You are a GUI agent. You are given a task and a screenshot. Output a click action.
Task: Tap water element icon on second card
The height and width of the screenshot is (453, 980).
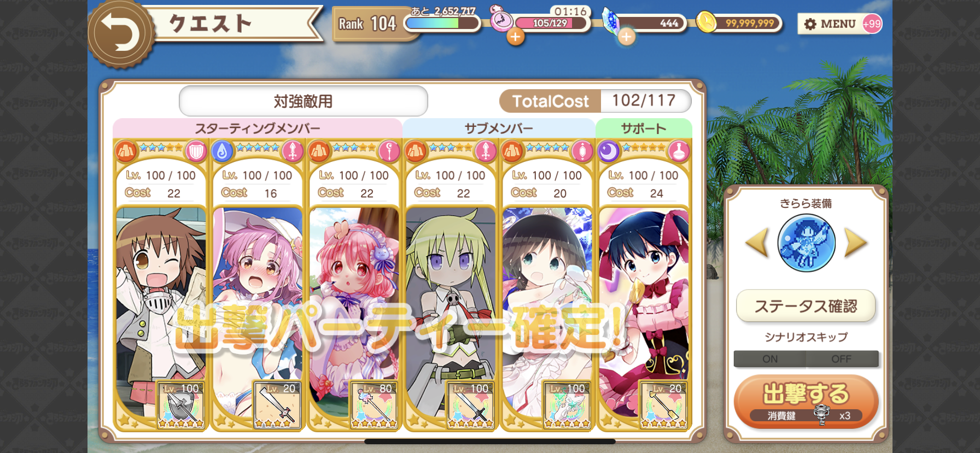(222, 151)
